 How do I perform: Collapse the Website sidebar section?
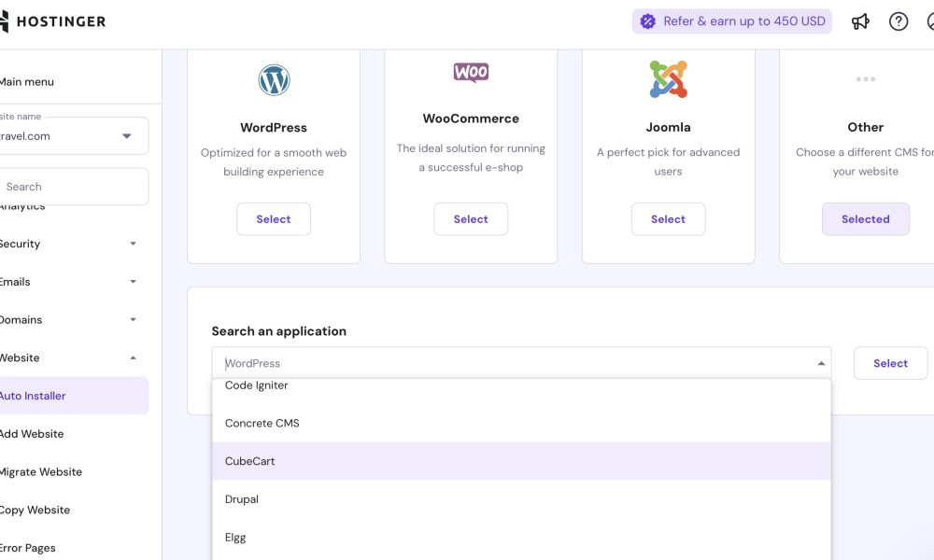pos(133,358)
